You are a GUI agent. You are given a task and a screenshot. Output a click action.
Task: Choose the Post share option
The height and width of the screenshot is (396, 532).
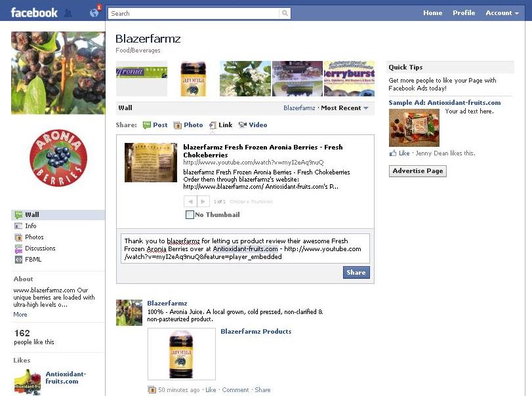[155, 125]
